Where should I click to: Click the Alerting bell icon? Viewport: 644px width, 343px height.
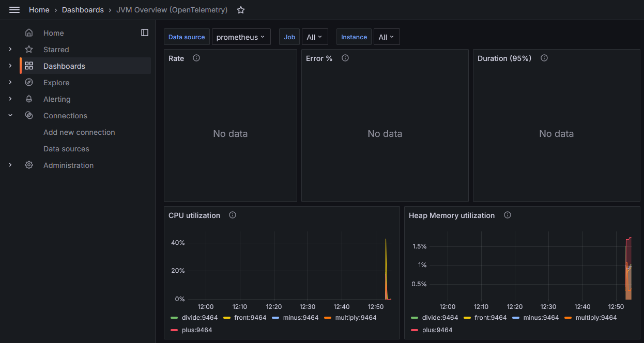pos(29,99)
